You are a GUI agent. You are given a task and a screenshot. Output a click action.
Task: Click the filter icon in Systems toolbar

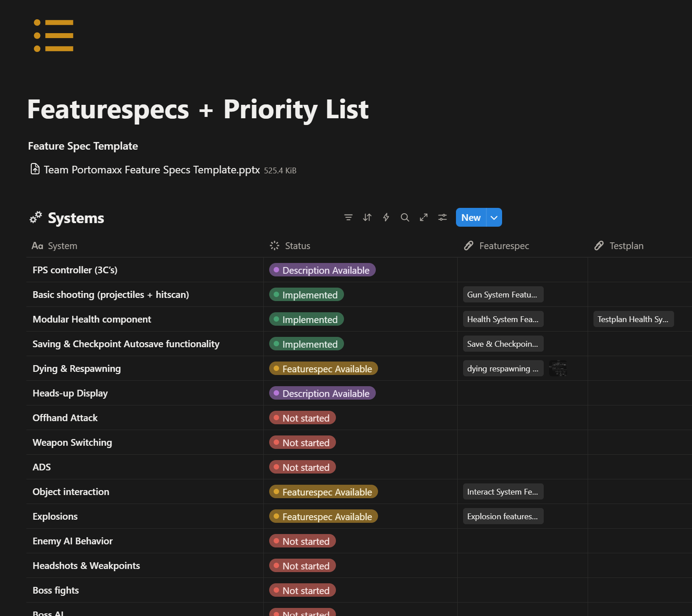[x=348, y=217]
